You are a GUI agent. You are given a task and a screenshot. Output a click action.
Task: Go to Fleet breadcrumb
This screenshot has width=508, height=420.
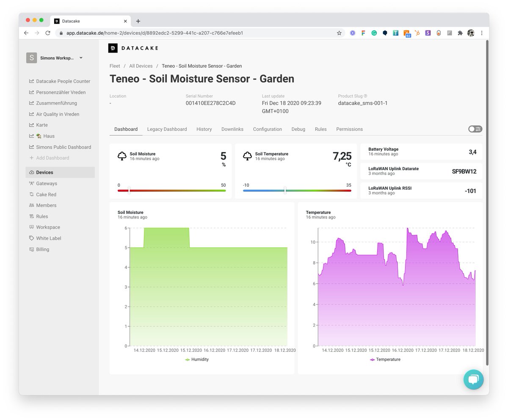coord(115,66)
